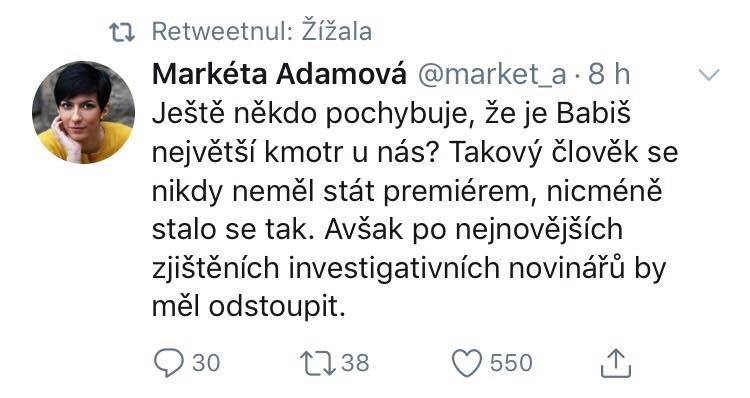Open Markéta Adamová display name
The height and width of the screenshot is (398, 750).
click(x=279, y=75)
